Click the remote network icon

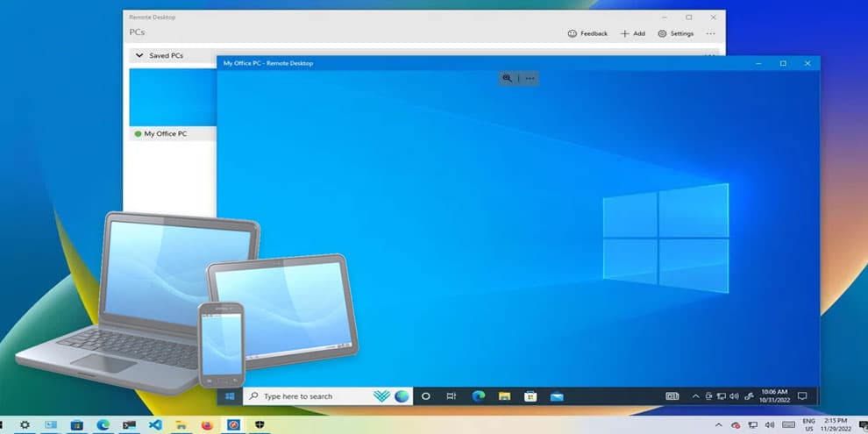click(x=722, y=396)
